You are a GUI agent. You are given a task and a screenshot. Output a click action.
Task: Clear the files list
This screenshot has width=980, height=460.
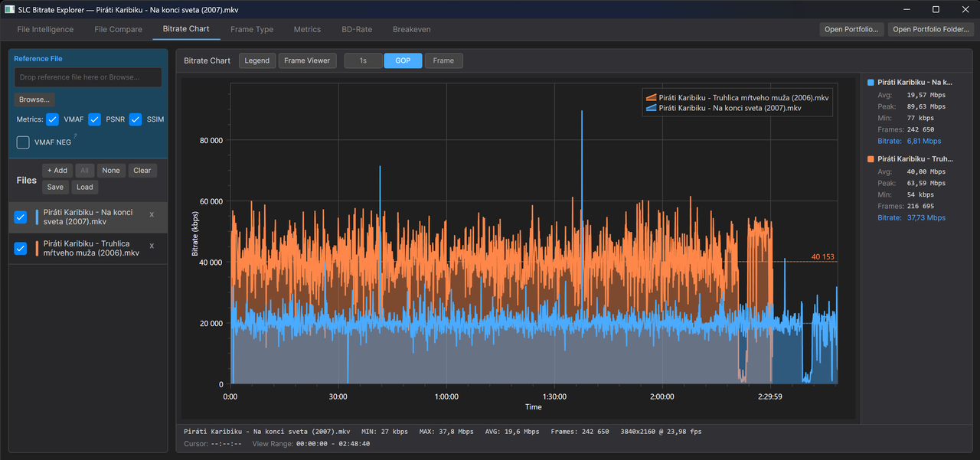coord(142,171)
